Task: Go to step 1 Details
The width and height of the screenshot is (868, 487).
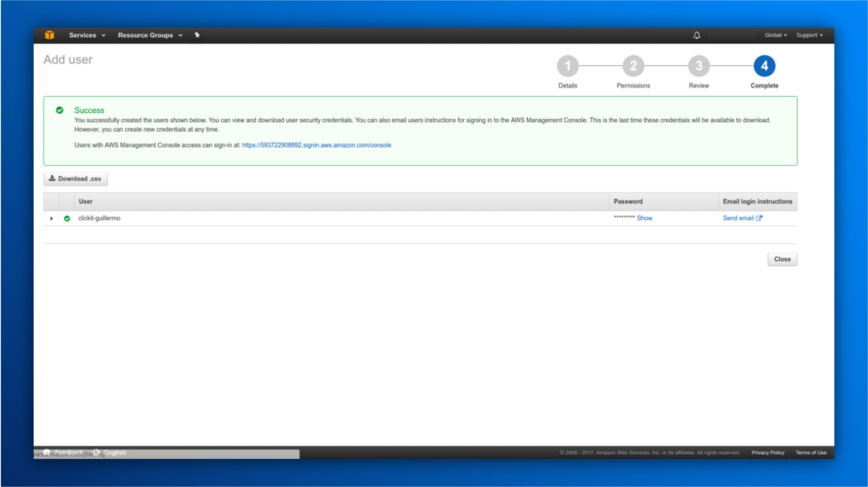Action: click(568, 66)
